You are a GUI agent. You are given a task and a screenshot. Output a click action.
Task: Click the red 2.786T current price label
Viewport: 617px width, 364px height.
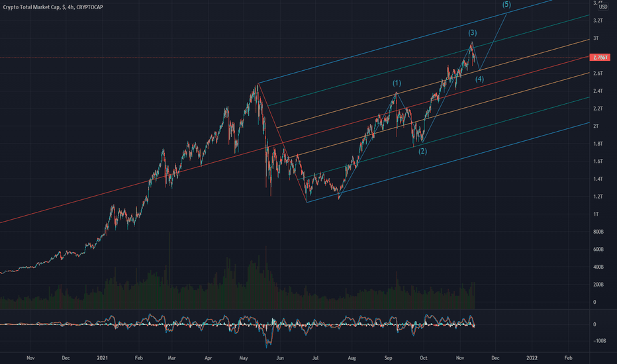click(600, 58)
